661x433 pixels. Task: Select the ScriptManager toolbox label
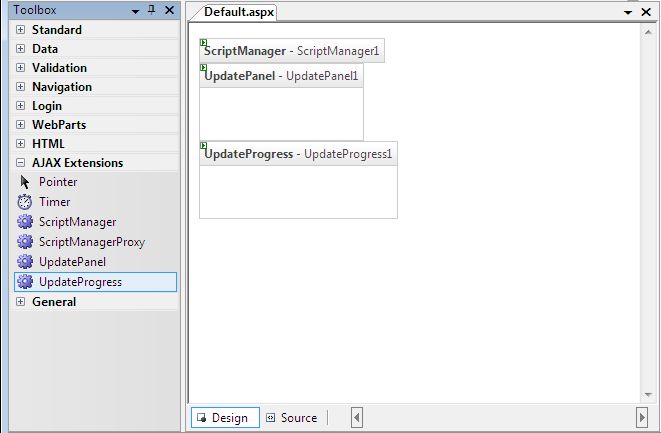click(78, 222)
